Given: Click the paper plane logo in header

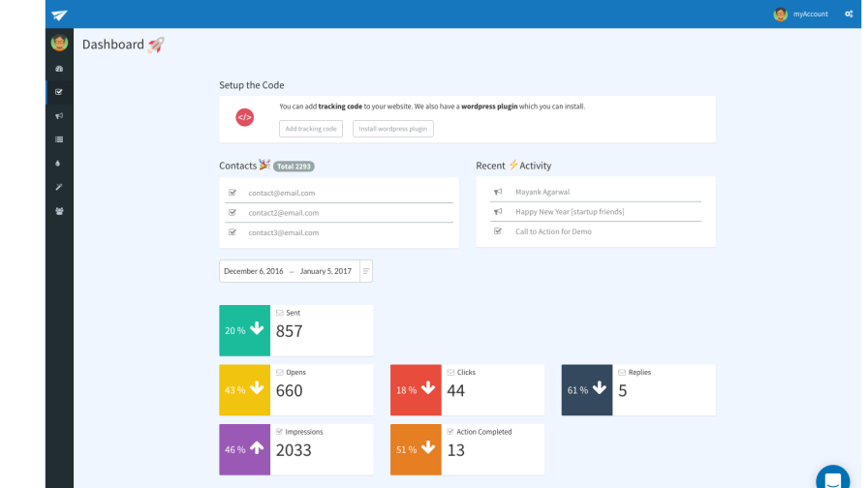Looking at the screenshot, I should (59, 15).
